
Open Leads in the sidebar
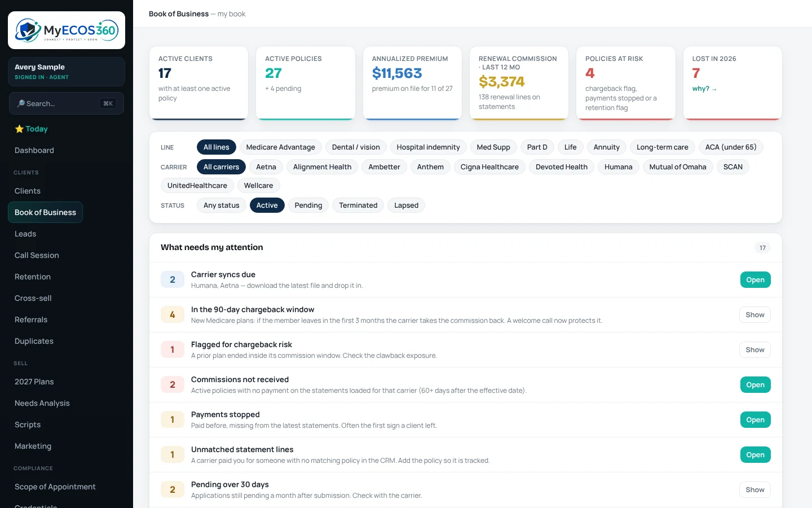(25, 234)
